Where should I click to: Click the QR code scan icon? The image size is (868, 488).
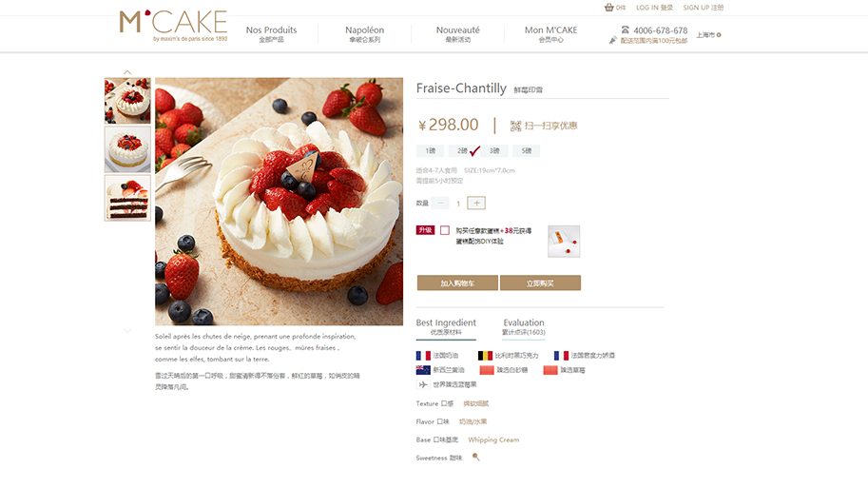515,126
